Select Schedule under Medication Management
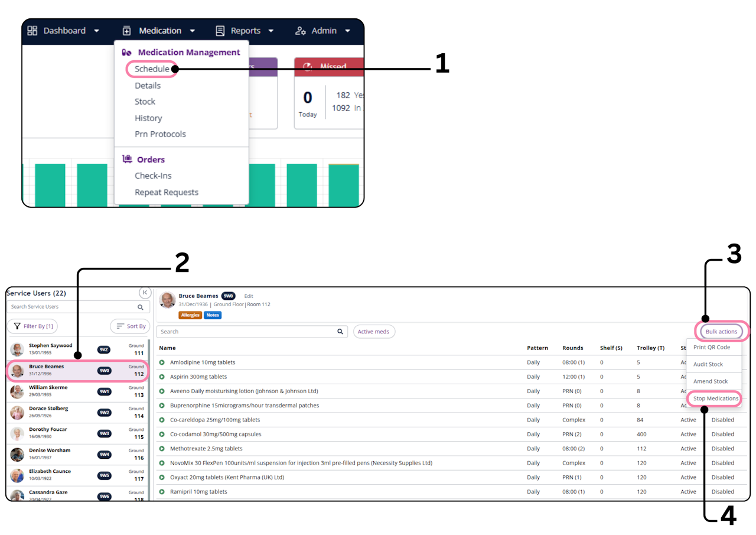The image size is (756, 535). (x=152, y=69)
